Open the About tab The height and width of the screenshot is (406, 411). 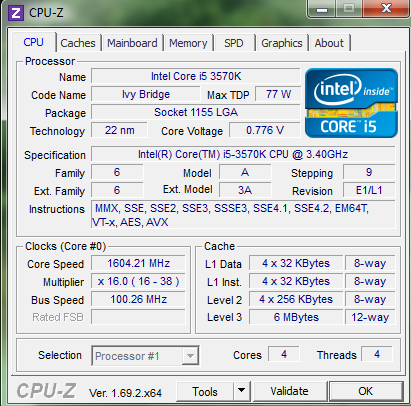click(x=329, y=43)
